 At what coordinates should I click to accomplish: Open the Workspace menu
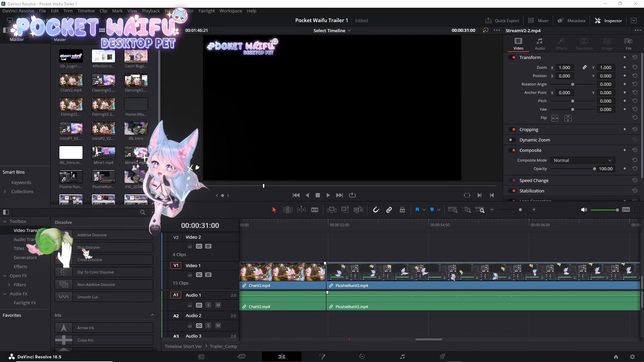[x=231, y=11]
